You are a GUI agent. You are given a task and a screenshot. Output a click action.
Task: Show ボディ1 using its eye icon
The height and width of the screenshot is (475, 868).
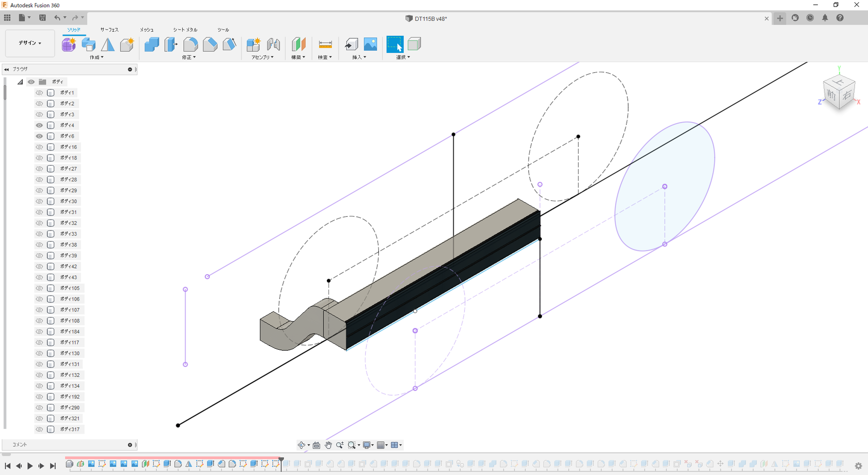(x=39, y=93)
